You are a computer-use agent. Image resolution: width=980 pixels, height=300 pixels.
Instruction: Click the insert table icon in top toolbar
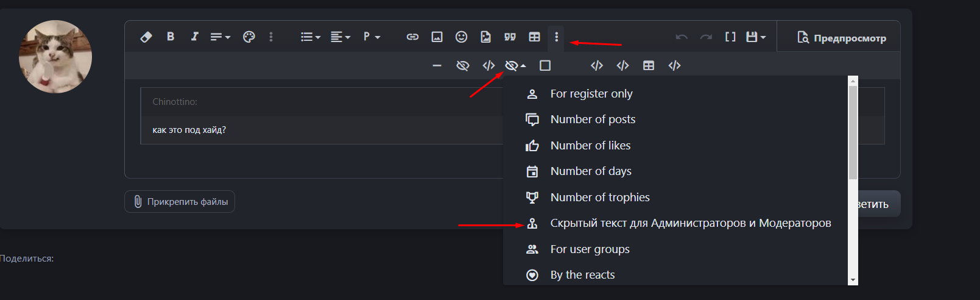coord(534,37)
